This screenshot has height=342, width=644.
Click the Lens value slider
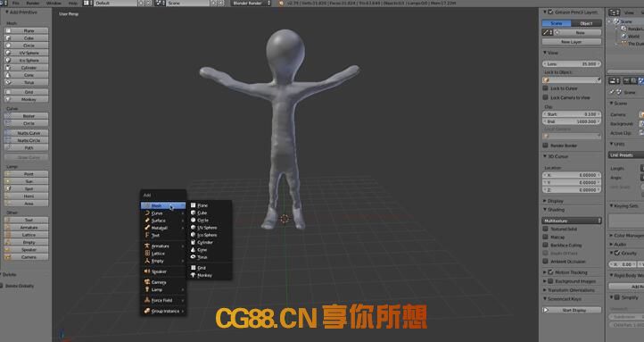pyautogui.click(x=572, y=64)
